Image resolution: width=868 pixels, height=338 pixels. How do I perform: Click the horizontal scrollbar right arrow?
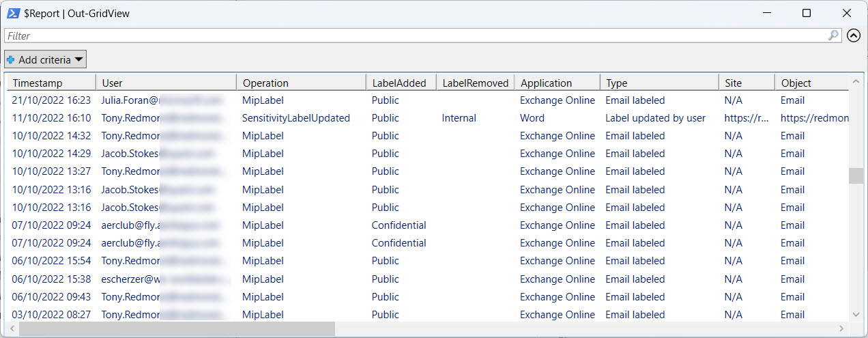pyautogui.click(x=842, y=329)
